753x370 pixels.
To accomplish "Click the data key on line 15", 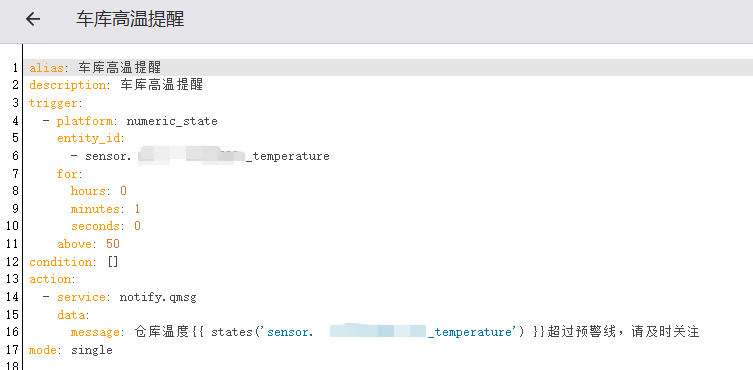I will tap(73, 315).
